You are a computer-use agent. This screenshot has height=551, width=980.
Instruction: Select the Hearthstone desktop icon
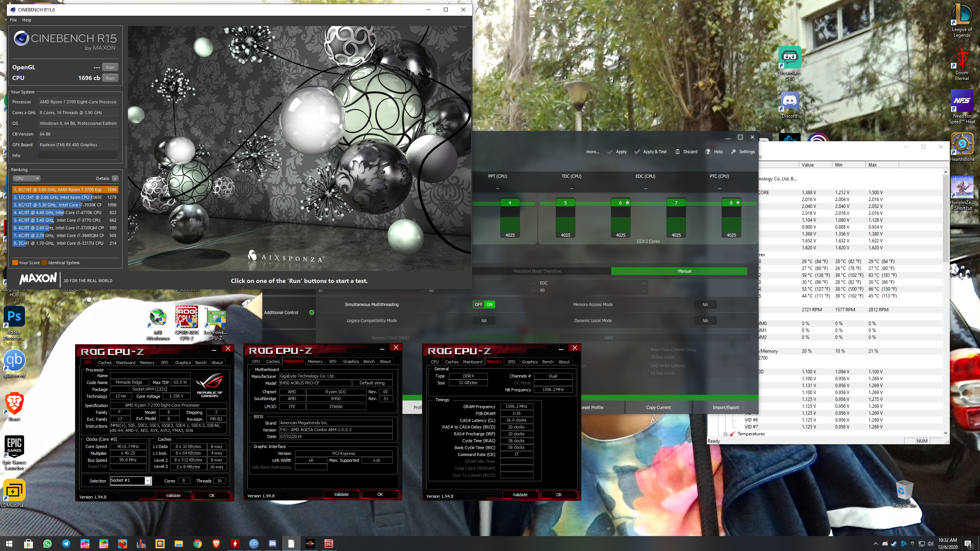(962, 147)
